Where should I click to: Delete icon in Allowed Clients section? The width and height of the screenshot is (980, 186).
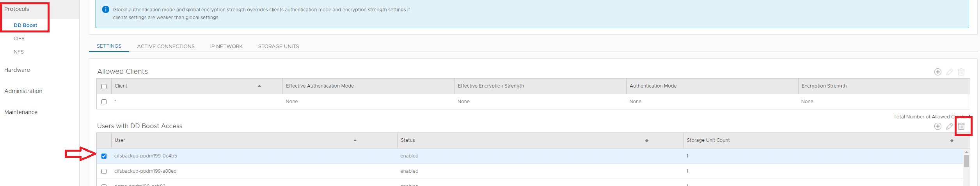pos(961,72)
